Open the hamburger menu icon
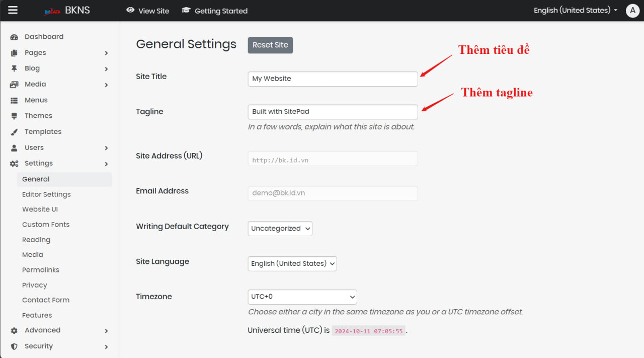Viewport: 644px width, 358px height. point(13,10)
